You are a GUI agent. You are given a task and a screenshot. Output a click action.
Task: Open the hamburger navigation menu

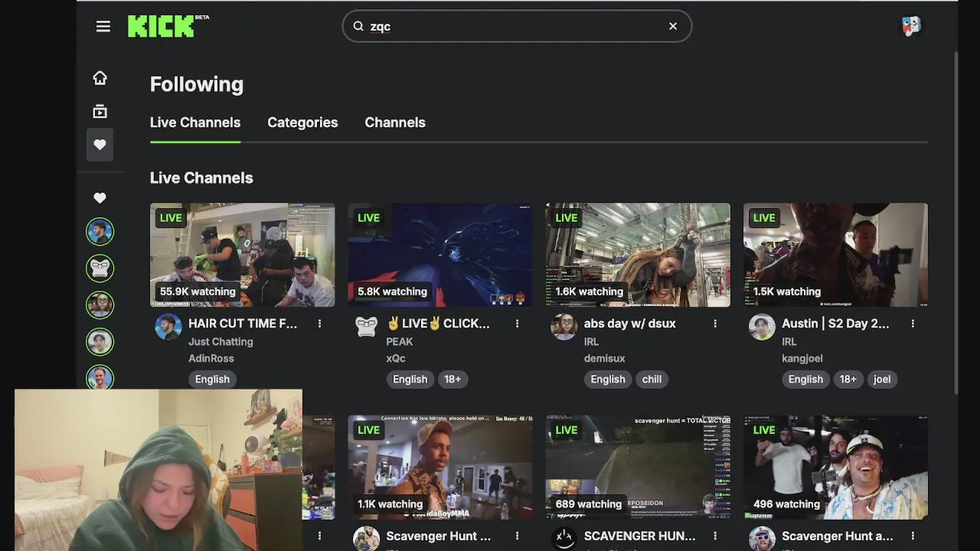pos(103,27)
